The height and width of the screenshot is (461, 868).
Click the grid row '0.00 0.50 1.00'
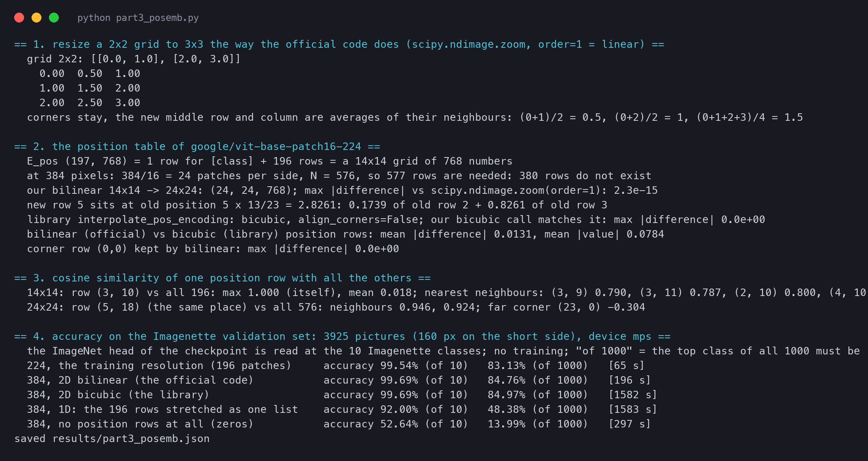90,73
